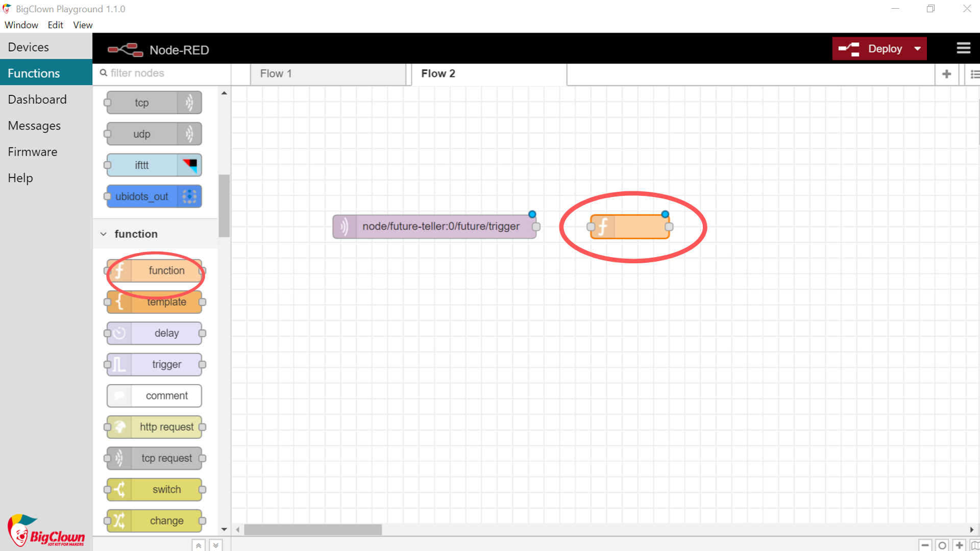The image size is (980, 551).
Task: Select the tcp node in palette
Action: coord(154,103)
